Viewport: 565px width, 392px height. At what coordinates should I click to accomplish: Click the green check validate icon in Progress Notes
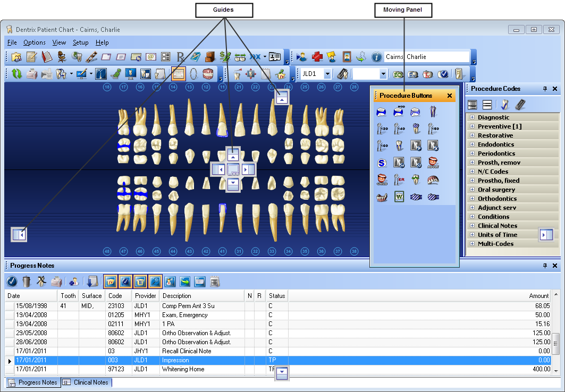tap(12, 282)
